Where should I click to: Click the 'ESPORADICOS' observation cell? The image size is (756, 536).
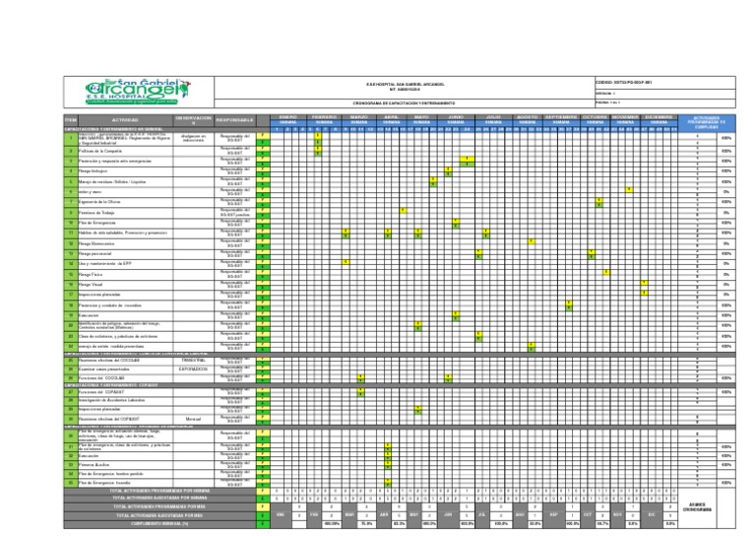[193, 369]
